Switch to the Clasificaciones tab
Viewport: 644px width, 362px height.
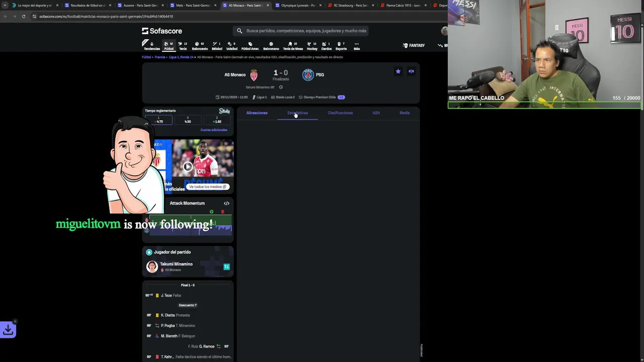pos(340,113)
